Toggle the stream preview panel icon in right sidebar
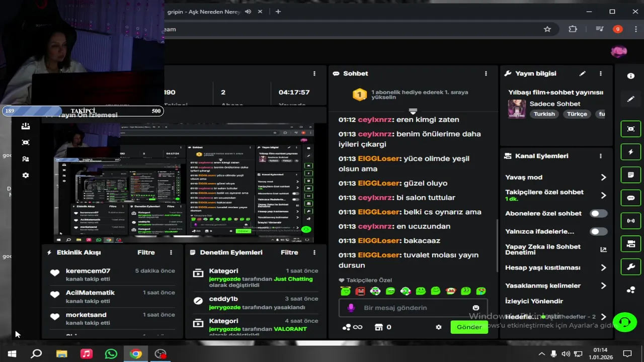This screenshot has width=644, height=362. pos(631,129)
